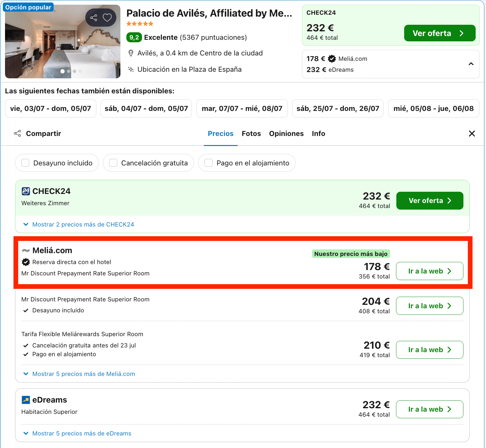Viewport: 486px width, 448px height.
Task: Click the heart favorite icon on hotel photo
Action: [x=107, y=18]
